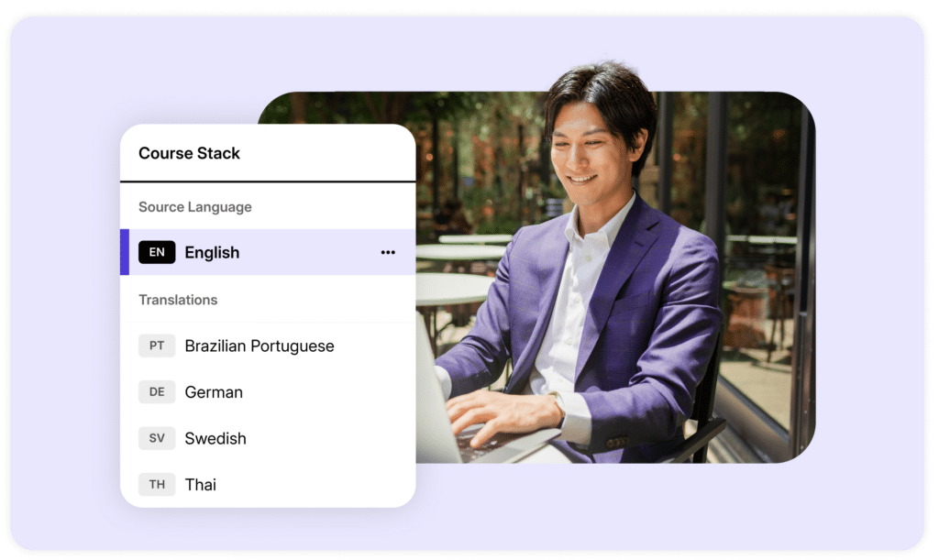Click the PT language code badge
939x560 pixels.
click(x=157, y=346)
